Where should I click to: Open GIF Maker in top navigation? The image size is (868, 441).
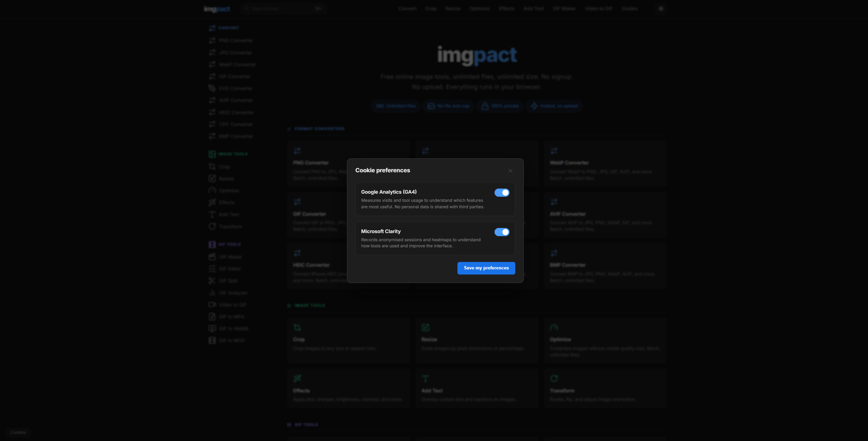(x=564, y=8)
